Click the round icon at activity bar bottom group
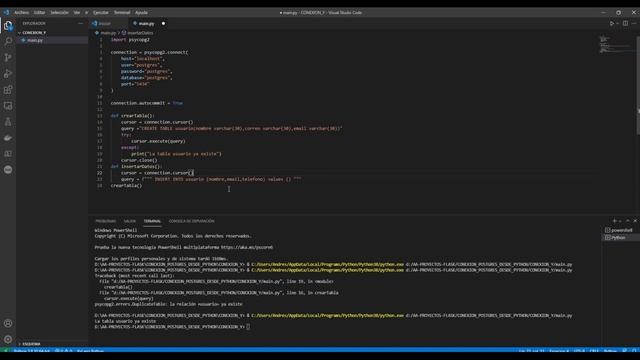 pos(8,170)
